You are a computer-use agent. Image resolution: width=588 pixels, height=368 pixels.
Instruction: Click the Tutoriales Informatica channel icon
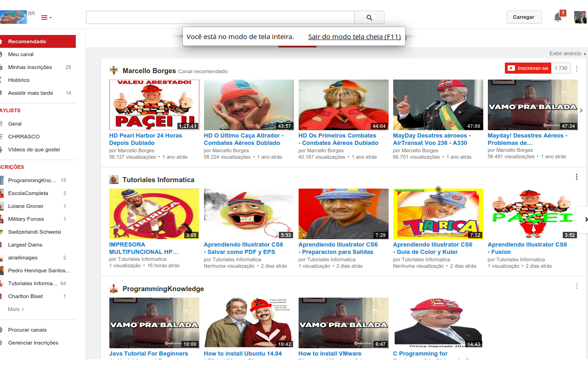[x=114, y=180]
